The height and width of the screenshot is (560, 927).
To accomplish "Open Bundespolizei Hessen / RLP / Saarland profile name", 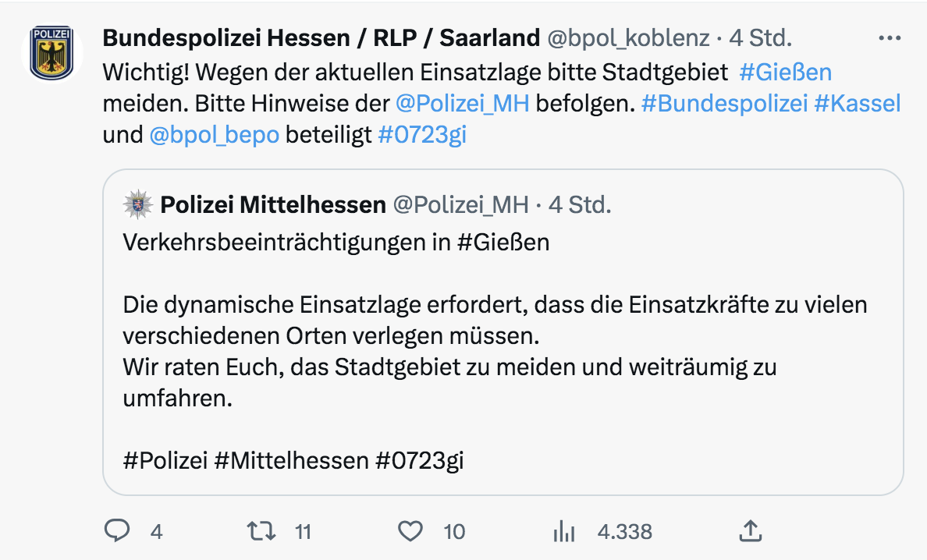I will point(321,37).
